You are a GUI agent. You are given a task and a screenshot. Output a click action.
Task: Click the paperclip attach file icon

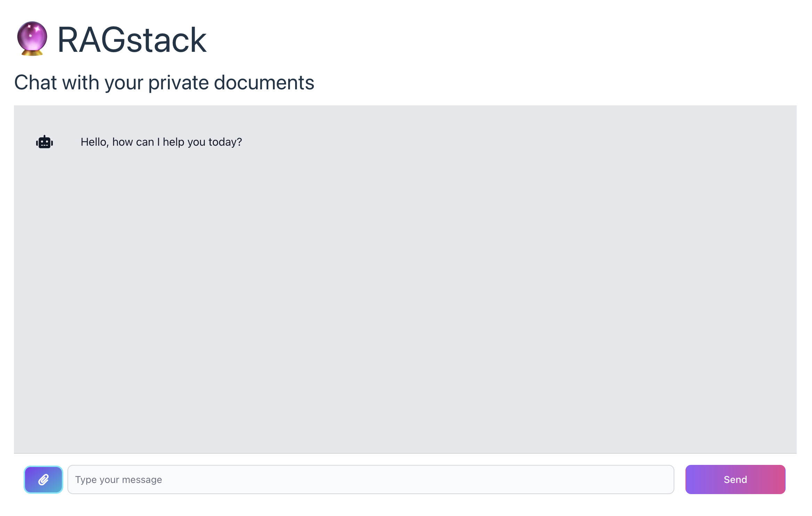[43, 480]
